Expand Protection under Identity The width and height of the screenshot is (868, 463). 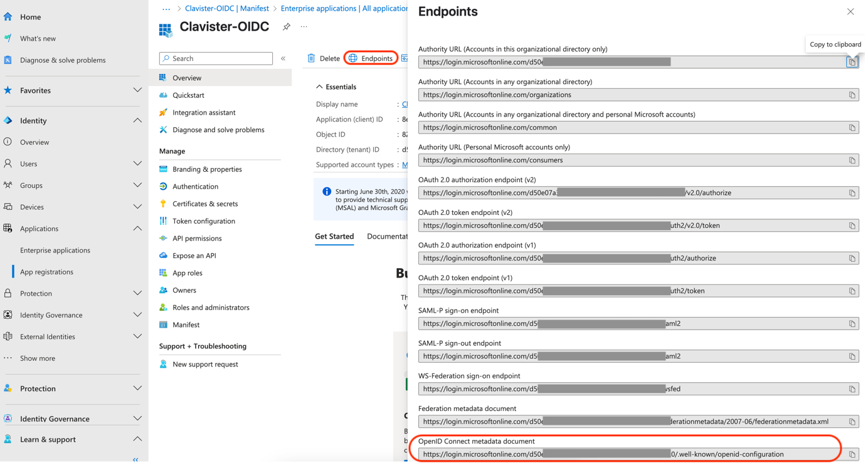point(137,293)
